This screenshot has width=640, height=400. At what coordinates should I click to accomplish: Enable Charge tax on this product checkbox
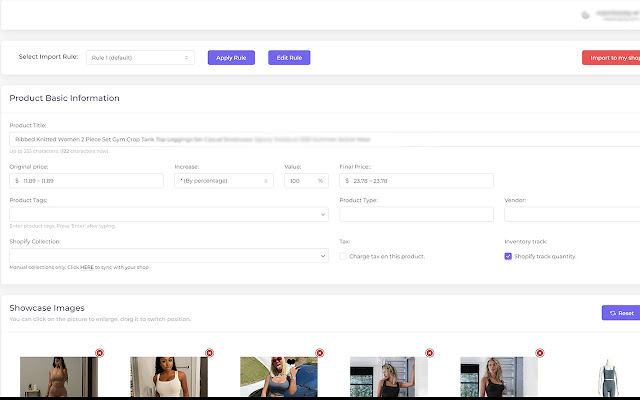click(x=343, y=256)
